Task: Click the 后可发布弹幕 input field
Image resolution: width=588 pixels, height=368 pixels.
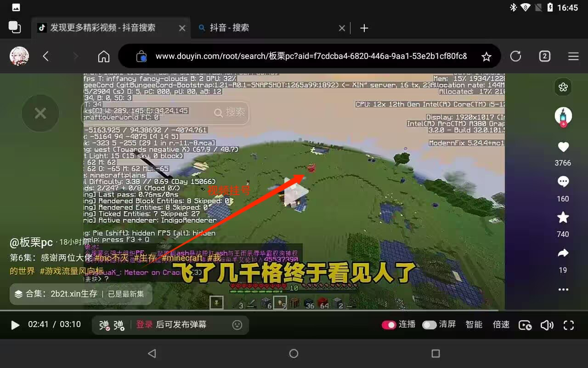Action: coord(181,325)
